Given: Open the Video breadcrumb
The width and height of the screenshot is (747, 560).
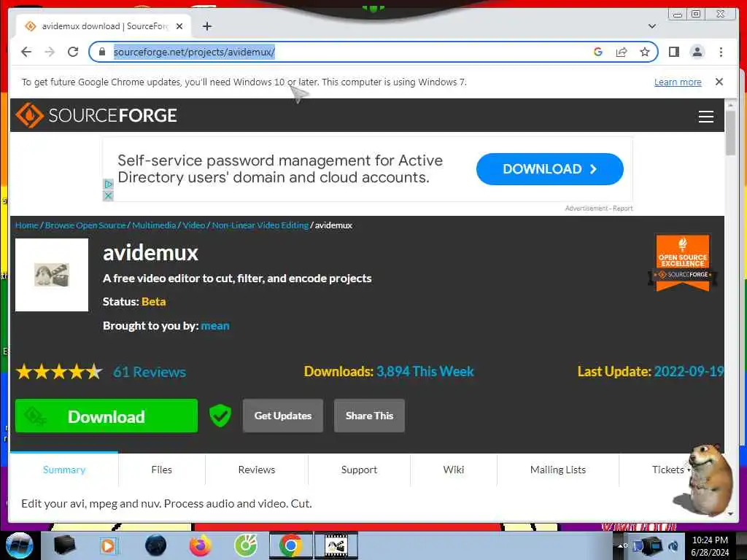Looking at the screenshot, I should (x=194, y=225).
